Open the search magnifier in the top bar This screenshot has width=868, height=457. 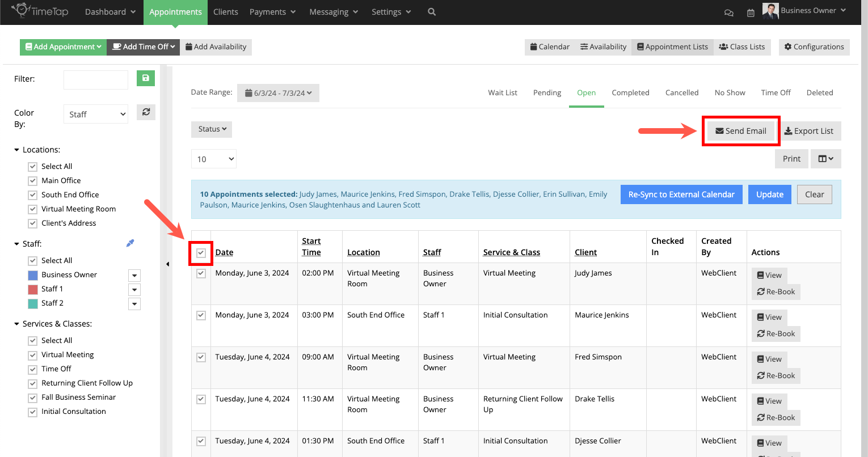click(431, 11)
